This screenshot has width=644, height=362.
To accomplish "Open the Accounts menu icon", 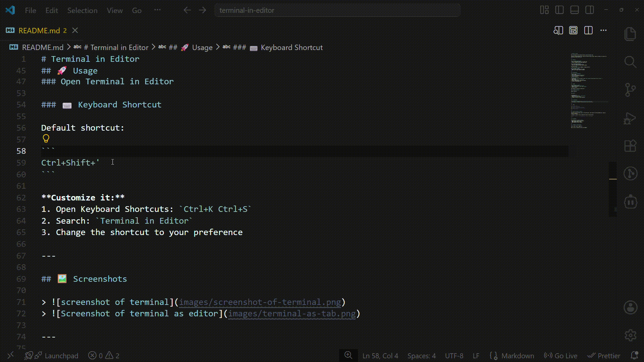I will (630, 307).
